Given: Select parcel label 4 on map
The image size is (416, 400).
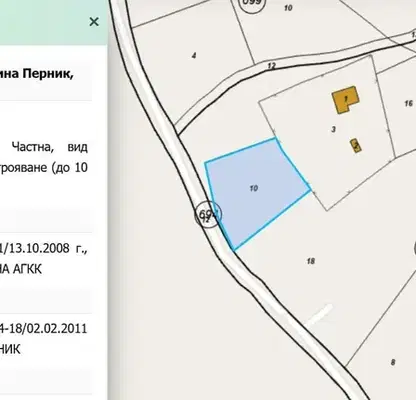Looking at the screenshot, I should (194, 56).
